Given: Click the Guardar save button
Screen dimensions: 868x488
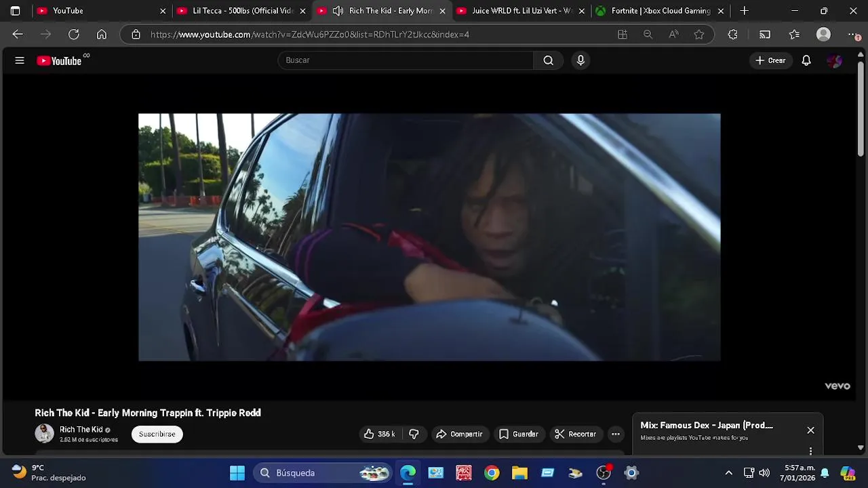Looking at the screenshot, I should [x=519, y=434].
